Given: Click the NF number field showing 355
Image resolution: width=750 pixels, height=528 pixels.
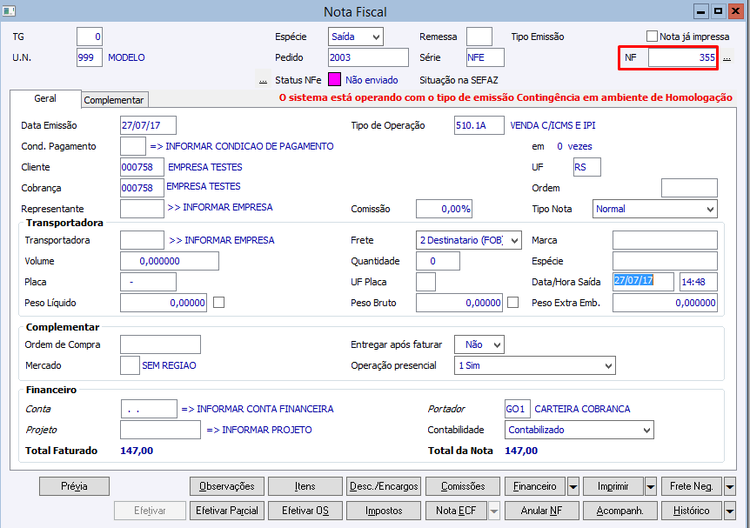Looking at the screenshot, I should (x=683, y=58).
